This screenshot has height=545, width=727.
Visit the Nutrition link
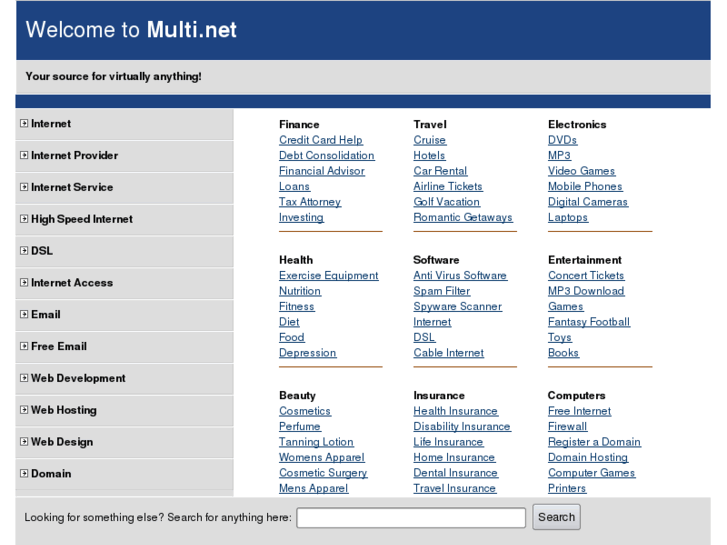click(300, 291)
